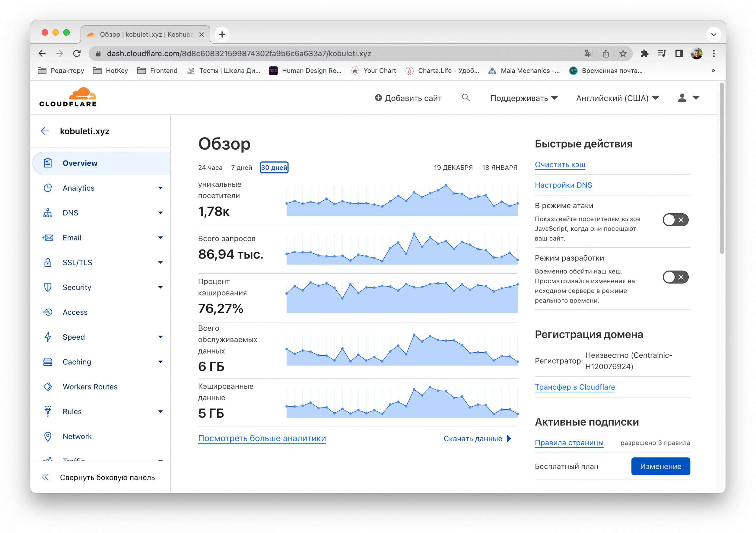Screen dimensions: 756x533
Task: Select the 24 часа time range
Action: point(210,167)
